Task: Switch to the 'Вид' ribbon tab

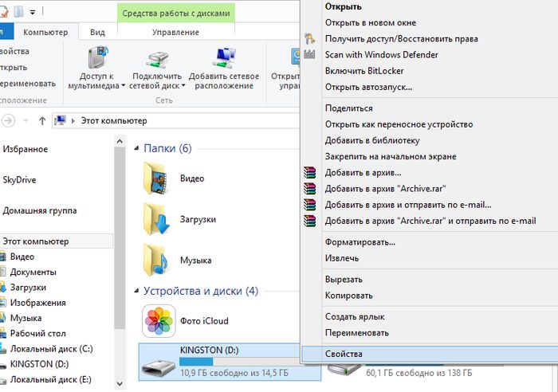Action: coord(97,33)
